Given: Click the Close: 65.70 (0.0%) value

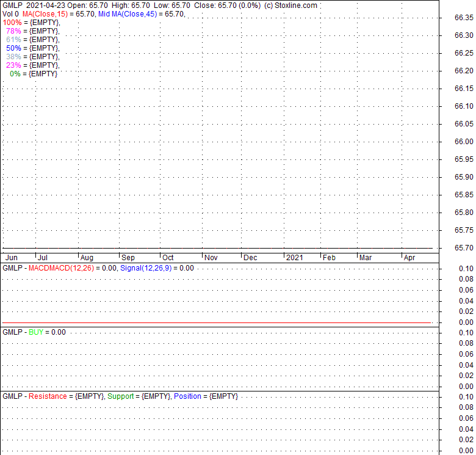Looking at the screenshot, I should (x=228, y=5).
